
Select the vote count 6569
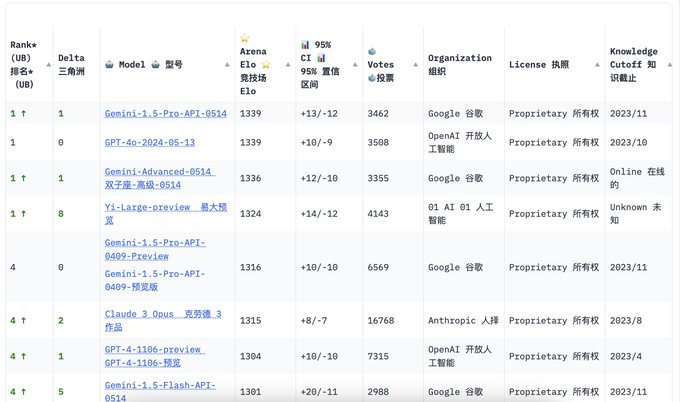coord(378,267)
